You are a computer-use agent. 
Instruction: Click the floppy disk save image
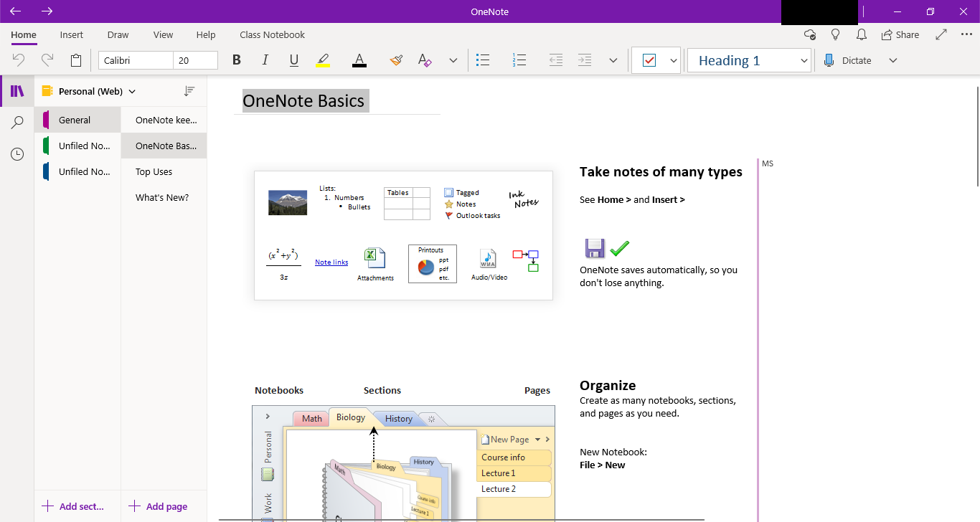(x=595, y=249)
